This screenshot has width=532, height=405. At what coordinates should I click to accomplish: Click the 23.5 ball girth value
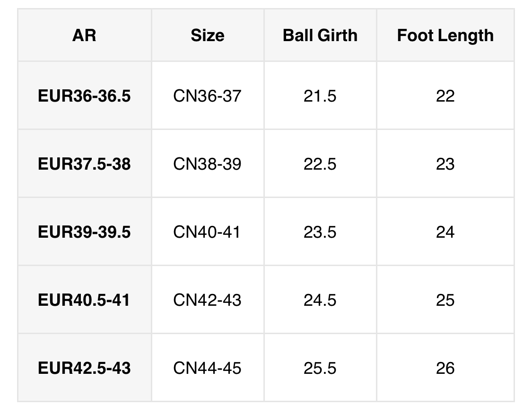click(320, 232)
